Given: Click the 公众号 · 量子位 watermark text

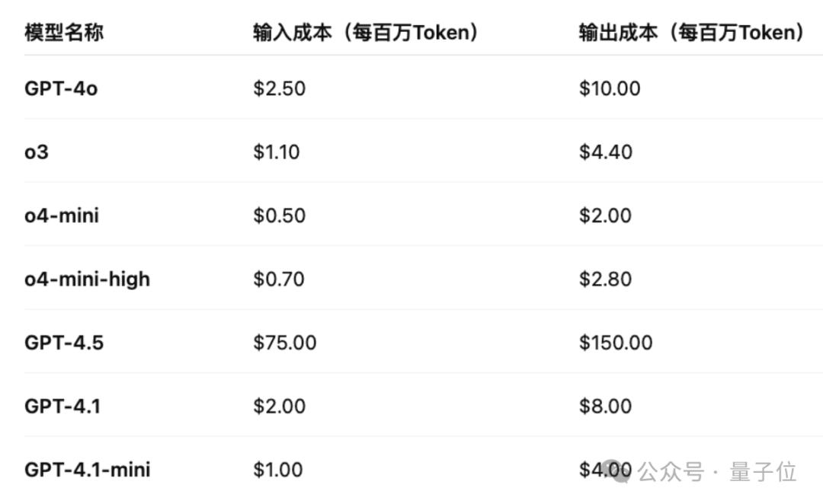Looking at the screenshot, I should 717,473.
